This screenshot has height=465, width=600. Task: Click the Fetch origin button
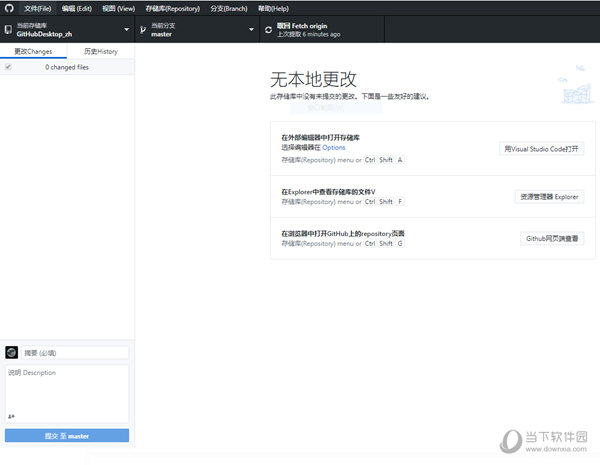[x=322, y=29]
